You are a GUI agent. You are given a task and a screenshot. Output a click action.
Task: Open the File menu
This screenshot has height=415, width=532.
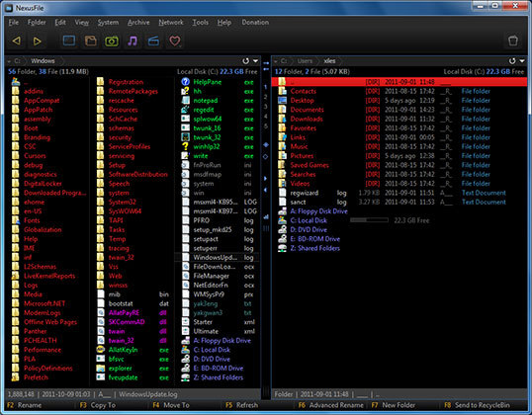pos(14,23)
